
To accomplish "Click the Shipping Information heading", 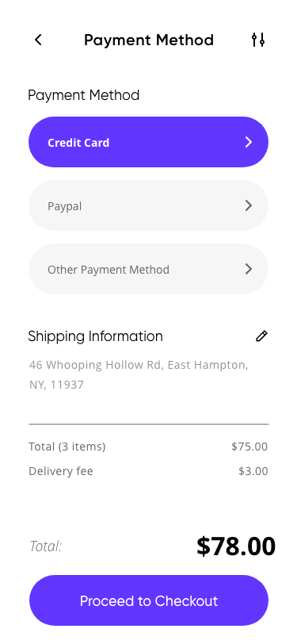I will point(95,336).
